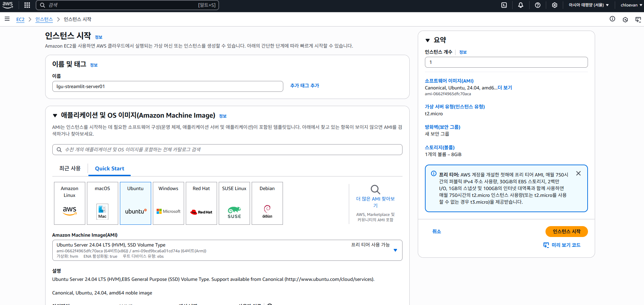The image size is (644, 305).
Task: Open 방화벽(보안 그룹) summary link
Action: 443,127
